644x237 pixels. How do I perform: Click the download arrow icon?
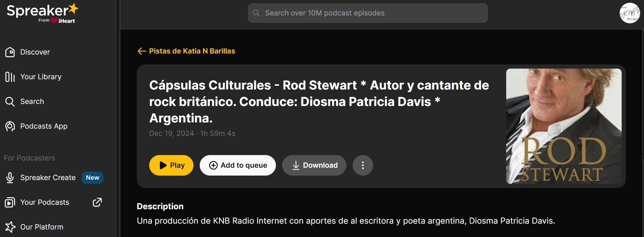296,165
